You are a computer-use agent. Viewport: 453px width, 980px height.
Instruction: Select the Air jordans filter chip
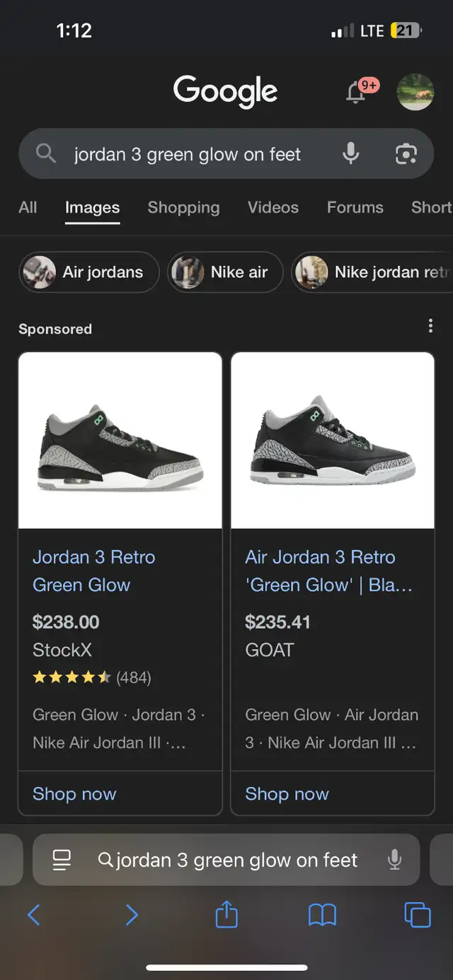coord(89,272)
